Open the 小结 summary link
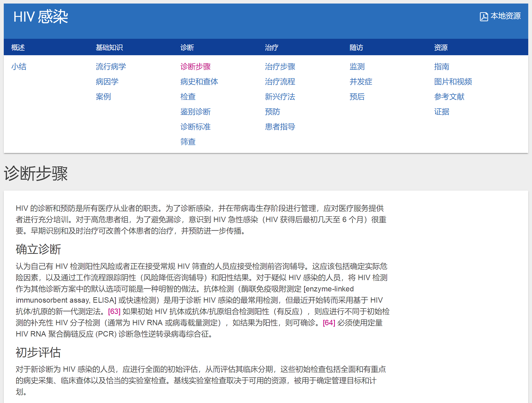Viewport: 532px width, 403px height. click(19, 67)
